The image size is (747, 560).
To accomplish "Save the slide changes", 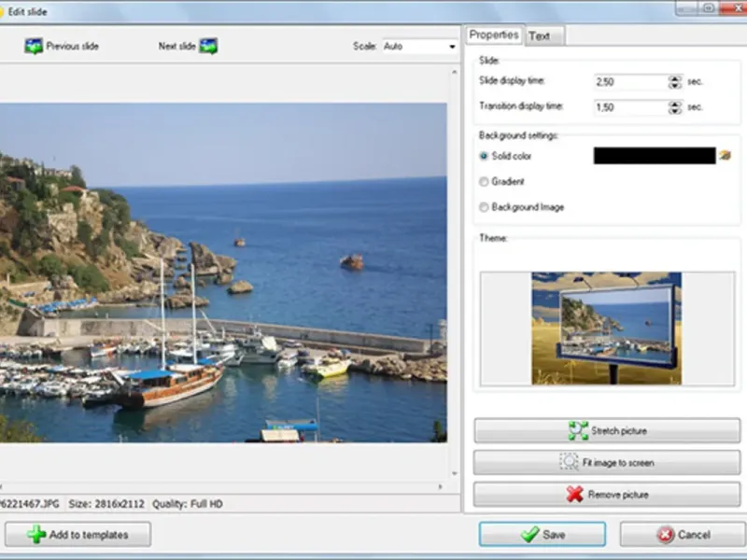I will (543, 534).
